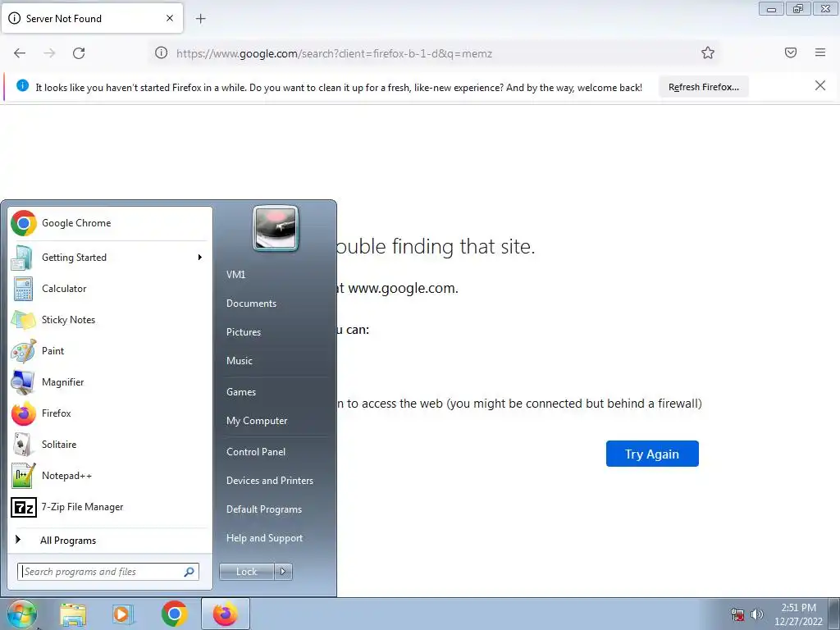
Task: Click the Chrome icon on the taskbar
Action: (174, 614)
